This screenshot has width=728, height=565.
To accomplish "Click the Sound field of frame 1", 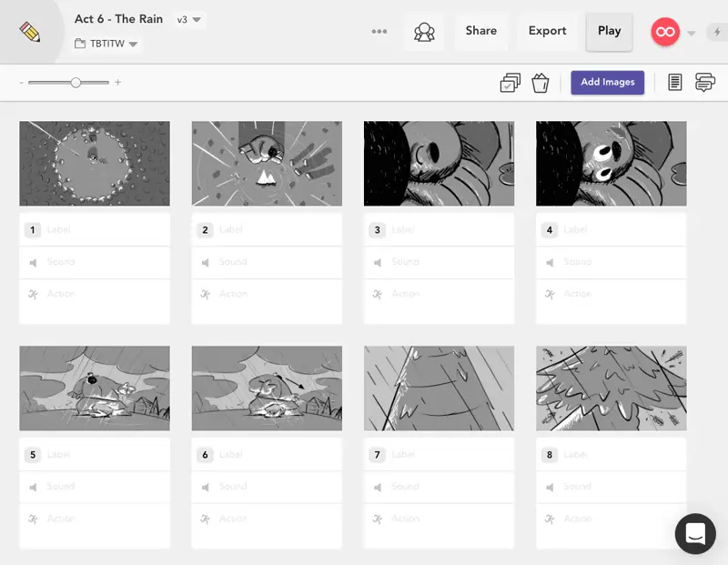I will click(95, 262).
